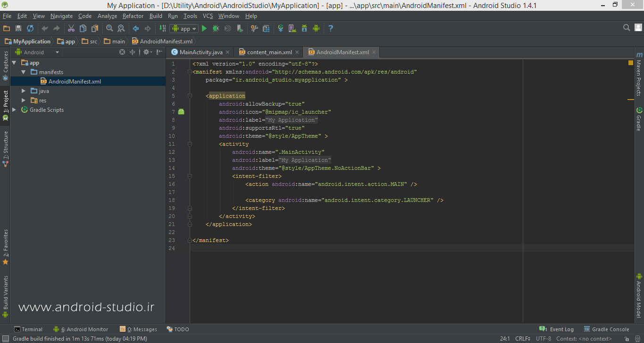Save all files with the floppy icon
The image size is (644, 343).
pos(18,28)
